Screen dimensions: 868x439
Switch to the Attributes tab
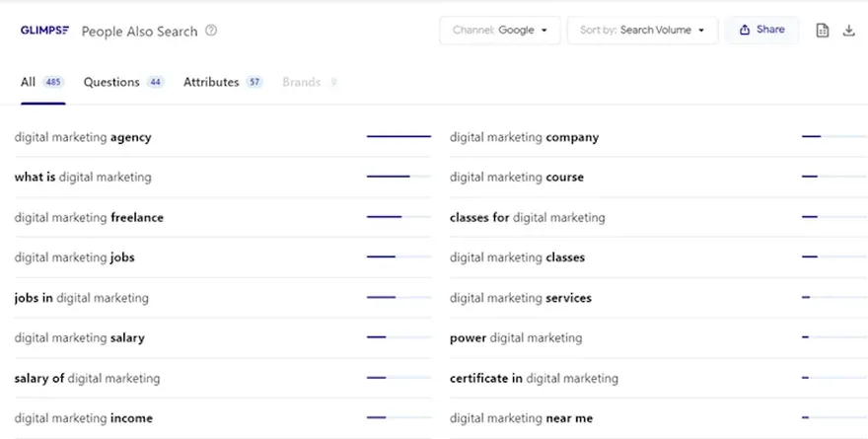(x=223, y=83)
